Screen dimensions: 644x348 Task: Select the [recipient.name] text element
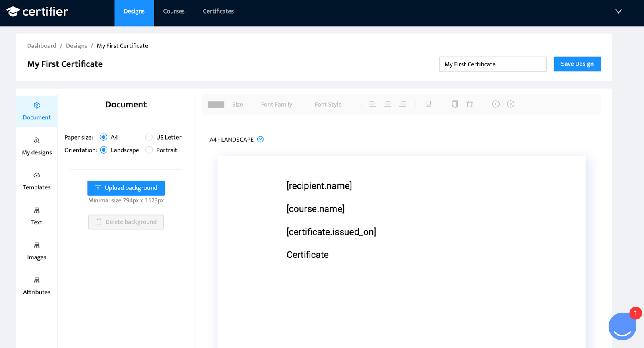pyautogui.click(x=319, y=186)
